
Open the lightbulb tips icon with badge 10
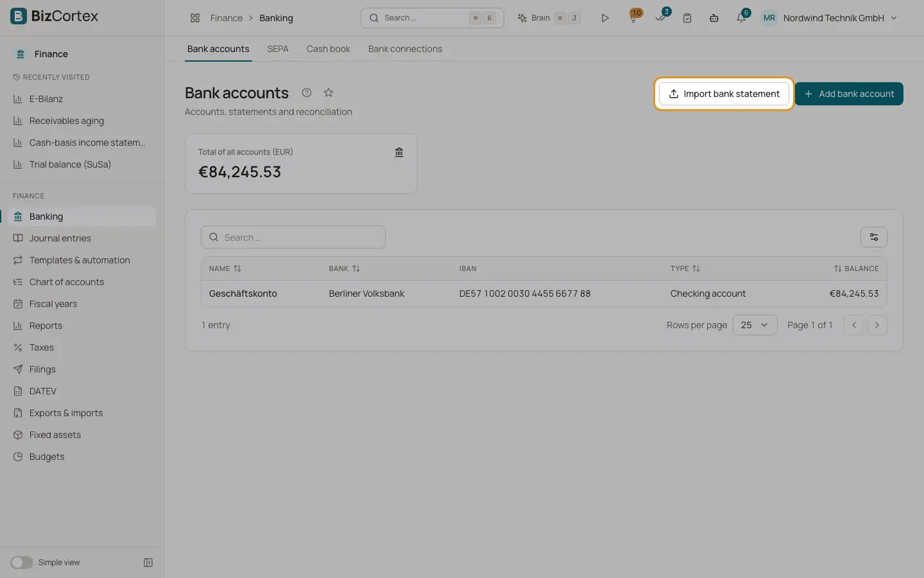tap(633, 17)
